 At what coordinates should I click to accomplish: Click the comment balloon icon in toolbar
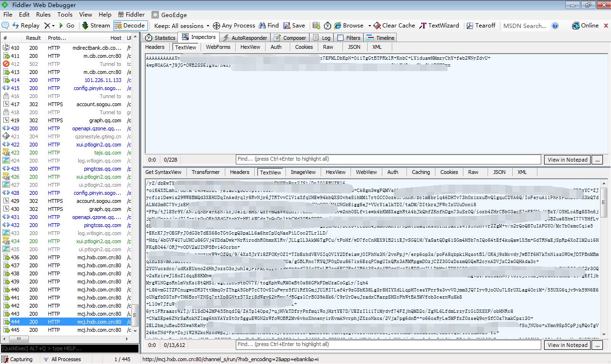(x=6, y=26)
